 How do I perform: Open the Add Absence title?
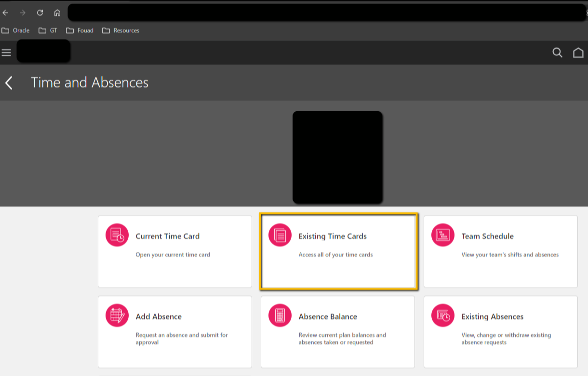point(159,317)
